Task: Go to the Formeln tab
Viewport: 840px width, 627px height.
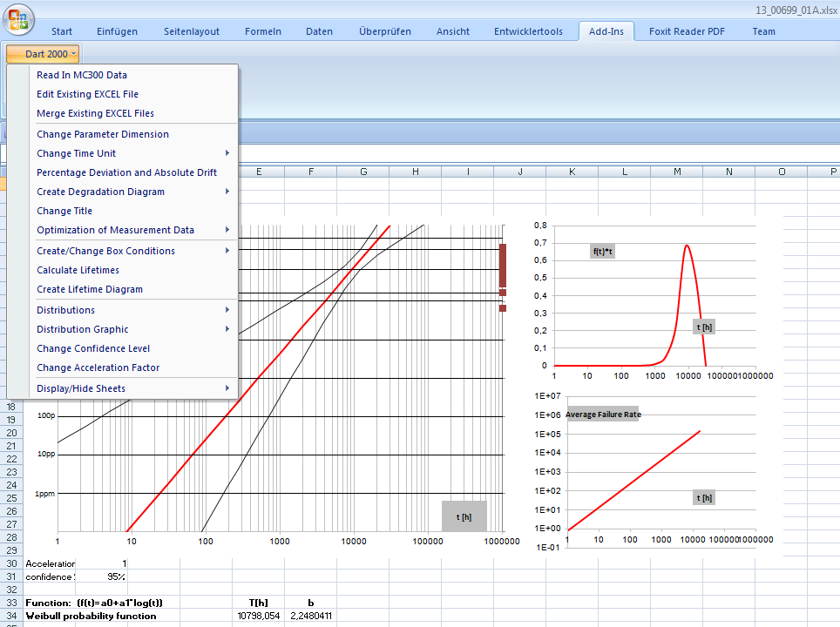Action: [262, 31]
